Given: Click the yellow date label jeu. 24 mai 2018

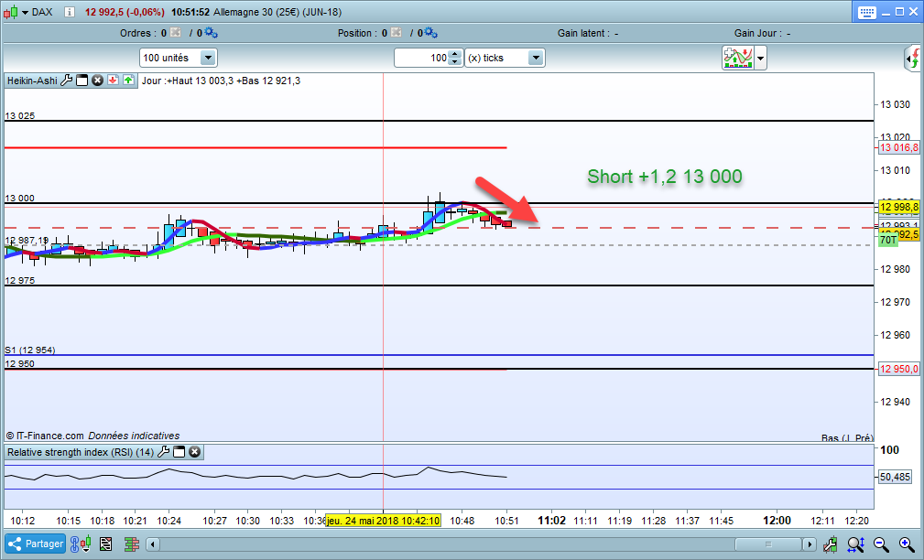Looking at the screenshot, I should pos(383,521).
